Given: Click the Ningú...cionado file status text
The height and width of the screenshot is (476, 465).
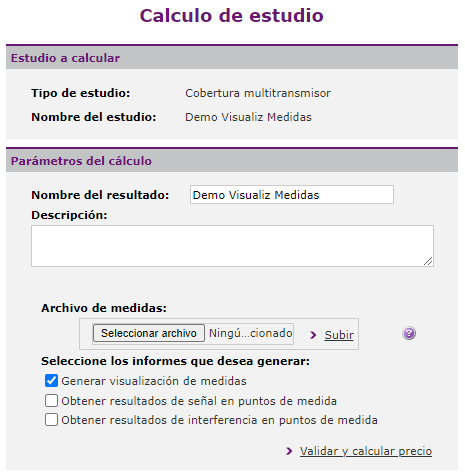Looking at the screenshot, I should [251, 333].
